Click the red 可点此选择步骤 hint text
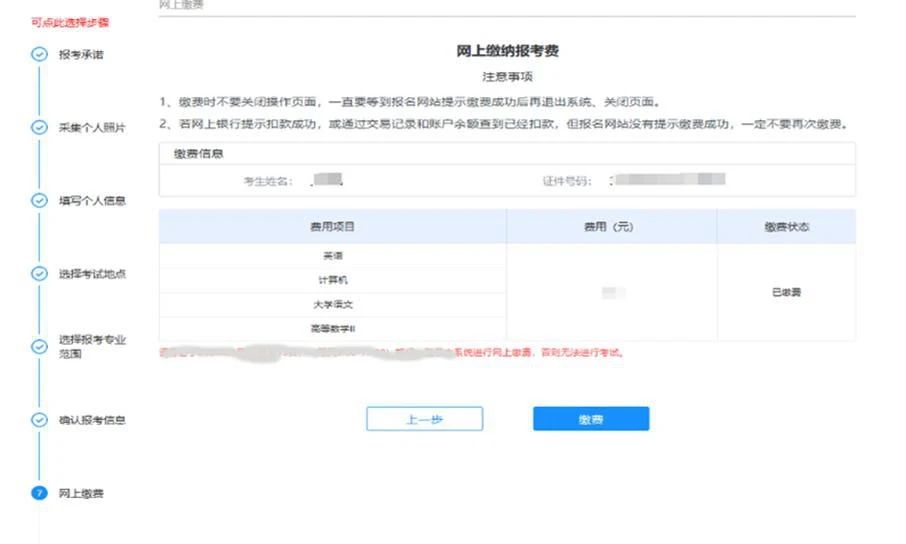Image resolution: width=906 pixels, height=544 pixels. (70, 22)
